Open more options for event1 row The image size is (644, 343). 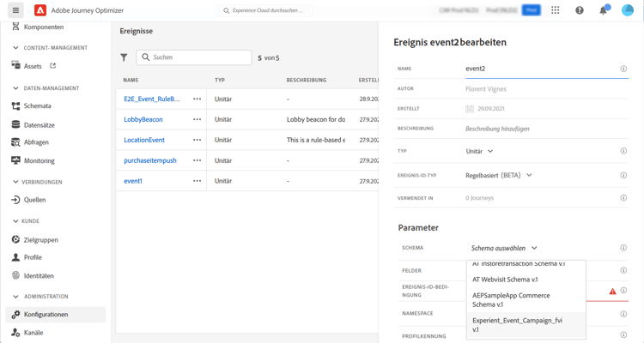point(197,181)
